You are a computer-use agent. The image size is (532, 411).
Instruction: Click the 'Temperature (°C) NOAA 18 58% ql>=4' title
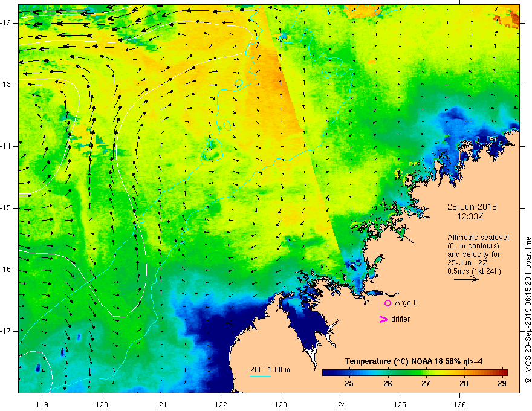[414, 361]
